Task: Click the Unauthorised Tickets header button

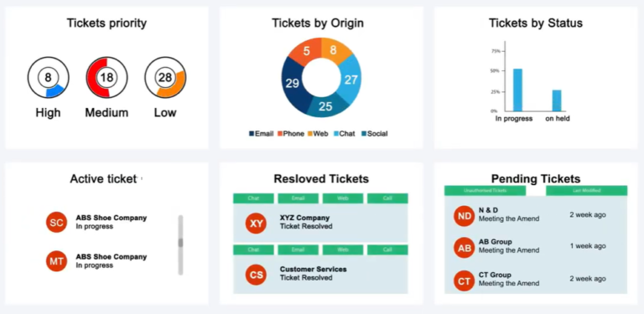Action: tap(485, 191)
